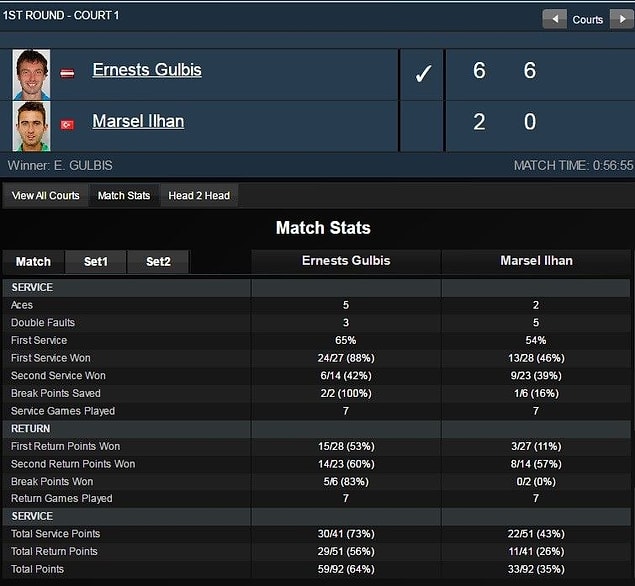Click the Turkey flag icon
This screenshot has height=586, width=635.
pos(67,124)
